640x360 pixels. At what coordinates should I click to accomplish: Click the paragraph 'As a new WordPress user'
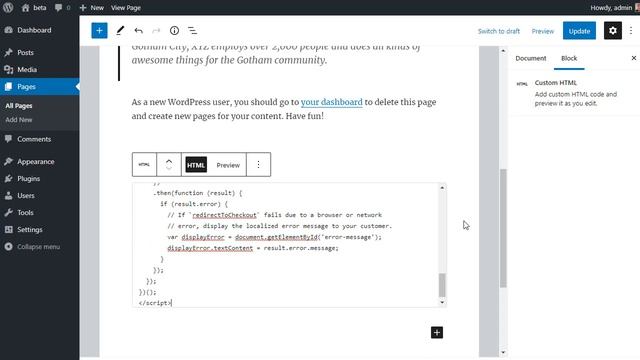tap(284, 109)
